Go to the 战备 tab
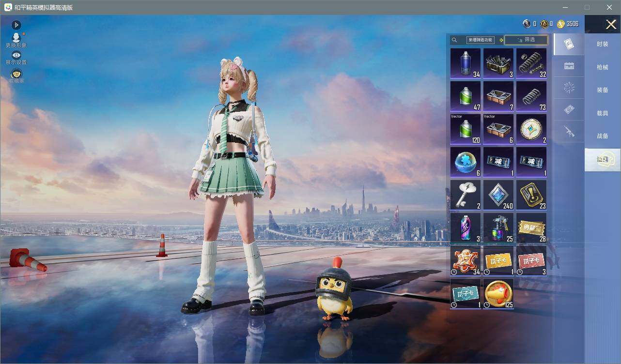This screenshot has width=621, height=364. (603, 136)
